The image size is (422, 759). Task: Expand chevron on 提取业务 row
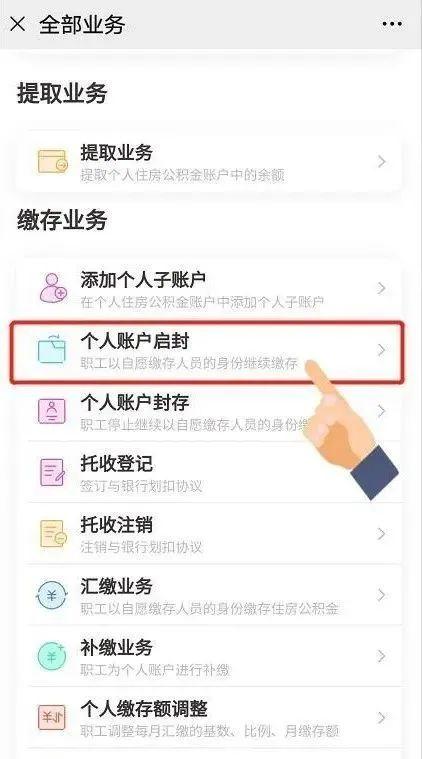pyautogui.click(x=382, y=162)
